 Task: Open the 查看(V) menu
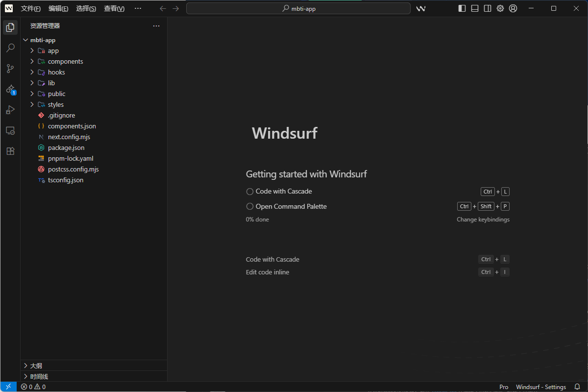[114, 8]
